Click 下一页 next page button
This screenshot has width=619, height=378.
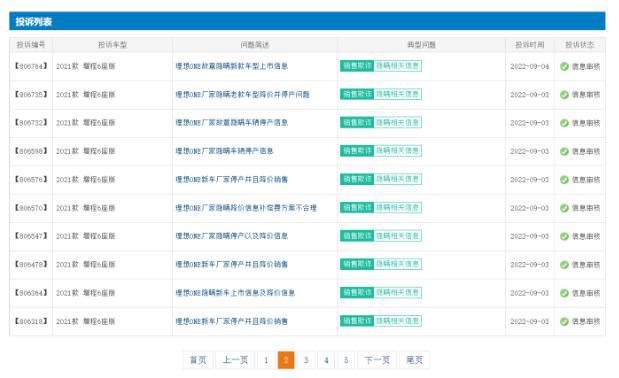377,360
